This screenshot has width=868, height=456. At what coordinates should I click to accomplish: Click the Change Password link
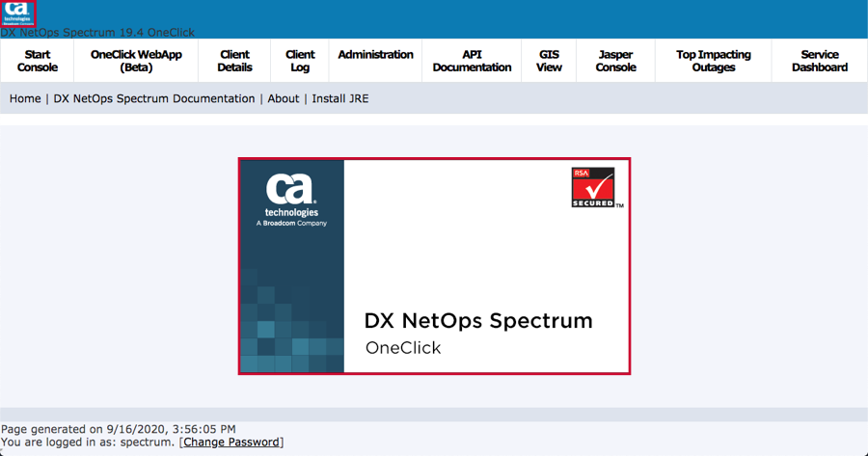pos(231,443)
